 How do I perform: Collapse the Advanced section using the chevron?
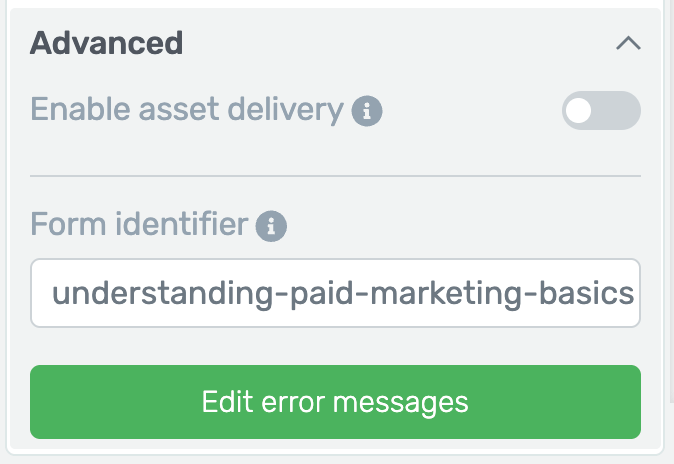628,43
